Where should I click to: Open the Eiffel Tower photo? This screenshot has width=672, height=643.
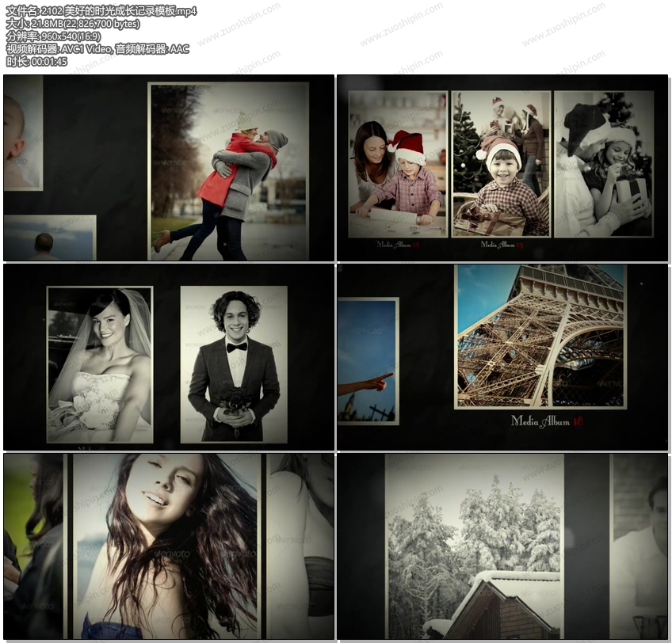pos(540,337)
